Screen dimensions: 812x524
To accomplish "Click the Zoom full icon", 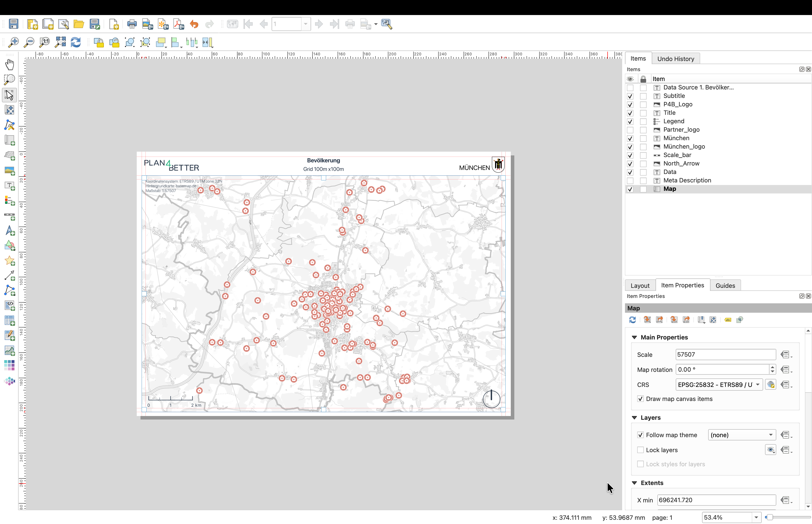I will pyautogui.click(x=60, y=42).
